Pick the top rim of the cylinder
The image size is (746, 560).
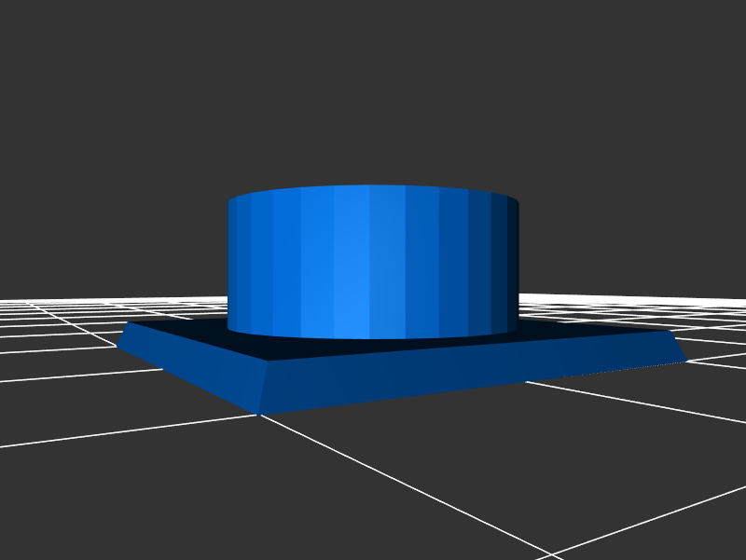pyautogui.click(x=373, y=188)
